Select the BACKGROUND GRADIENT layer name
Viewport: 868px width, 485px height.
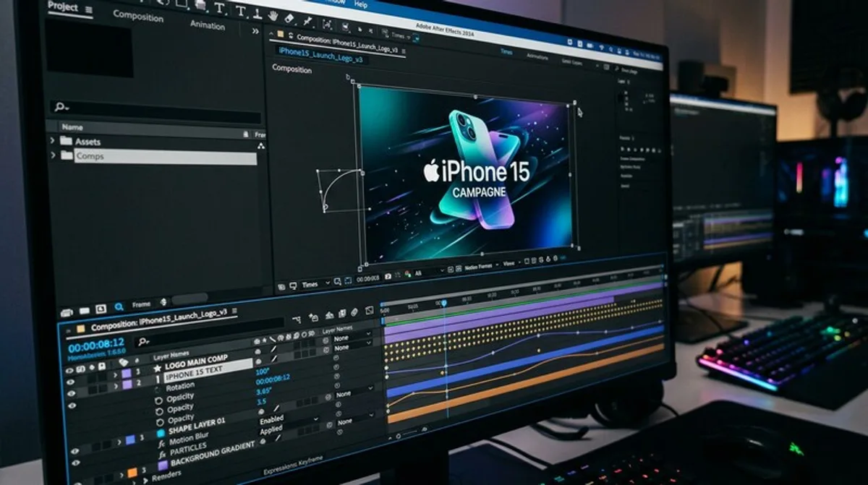[213, 454]
